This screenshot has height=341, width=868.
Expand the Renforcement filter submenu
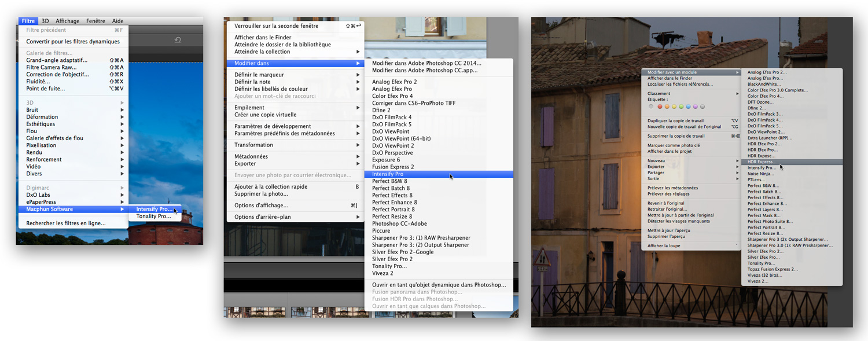(x=73, y=159)
